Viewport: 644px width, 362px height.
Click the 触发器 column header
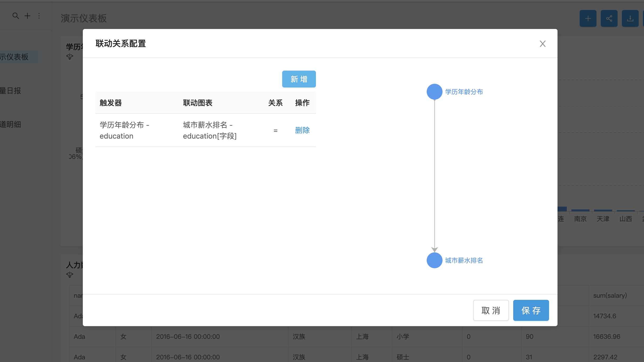point(111,103)
